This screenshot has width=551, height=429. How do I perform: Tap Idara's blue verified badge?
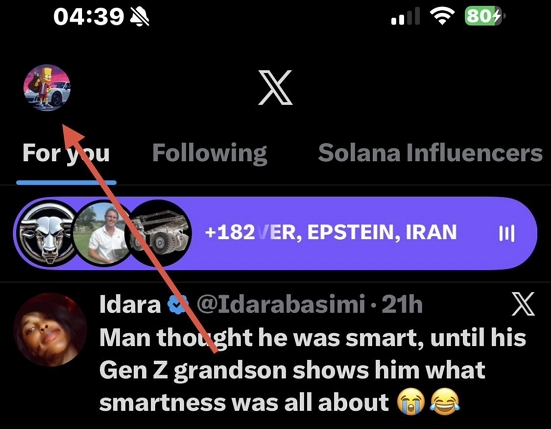(178, 304)
